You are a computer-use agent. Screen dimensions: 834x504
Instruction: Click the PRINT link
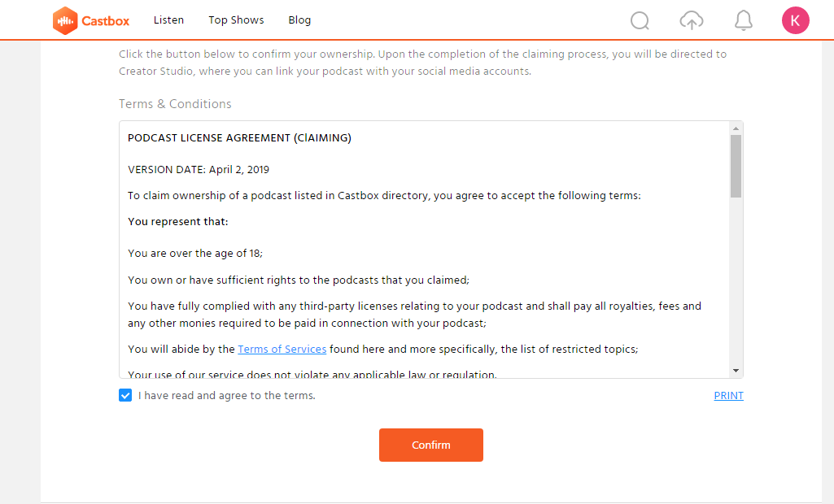728,396
